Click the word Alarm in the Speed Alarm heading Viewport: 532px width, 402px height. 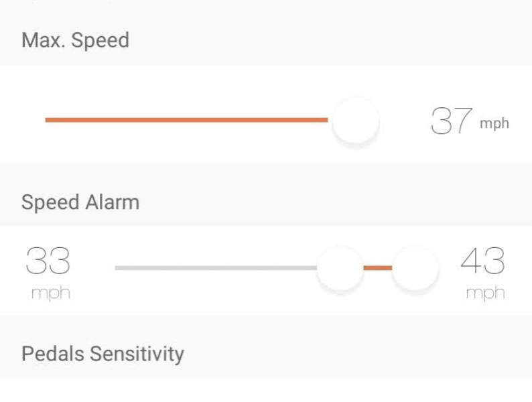click(113, 202)
